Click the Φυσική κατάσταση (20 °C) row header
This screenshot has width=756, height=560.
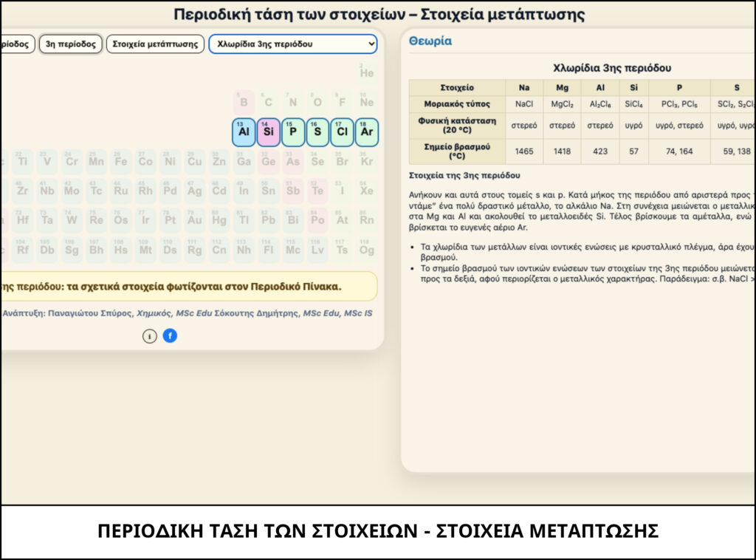pos(457,126)
